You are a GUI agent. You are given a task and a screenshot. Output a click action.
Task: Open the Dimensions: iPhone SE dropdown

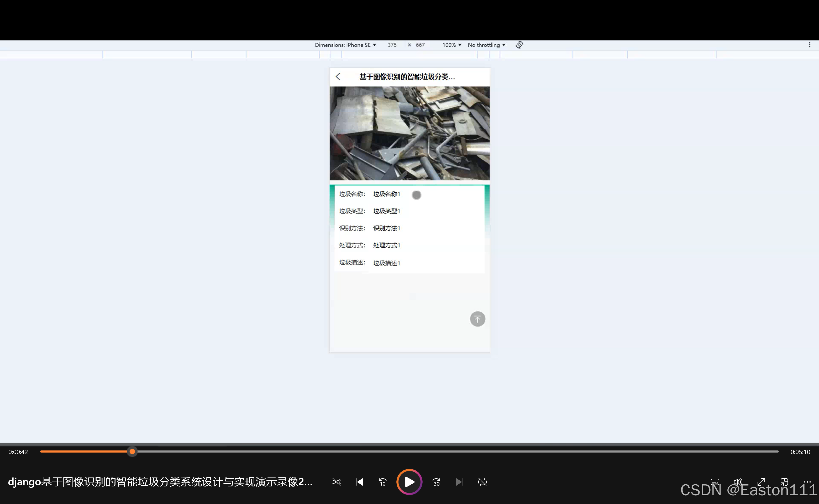tap(345, 45)
